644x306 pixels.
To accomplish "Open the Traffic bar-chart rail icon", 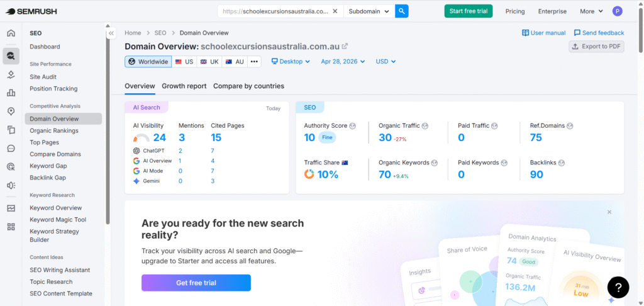I will point(11,93).
